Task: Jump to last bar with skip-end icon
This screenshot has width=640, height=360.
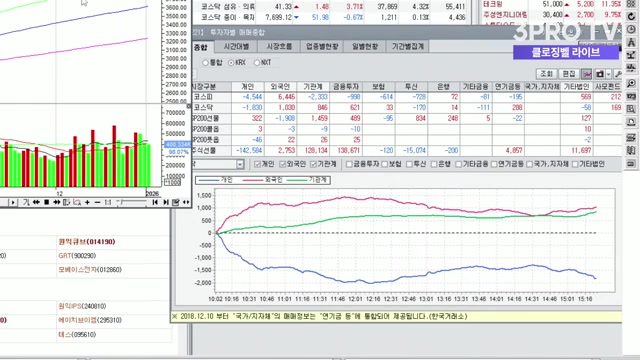Action: coord(166,202)
